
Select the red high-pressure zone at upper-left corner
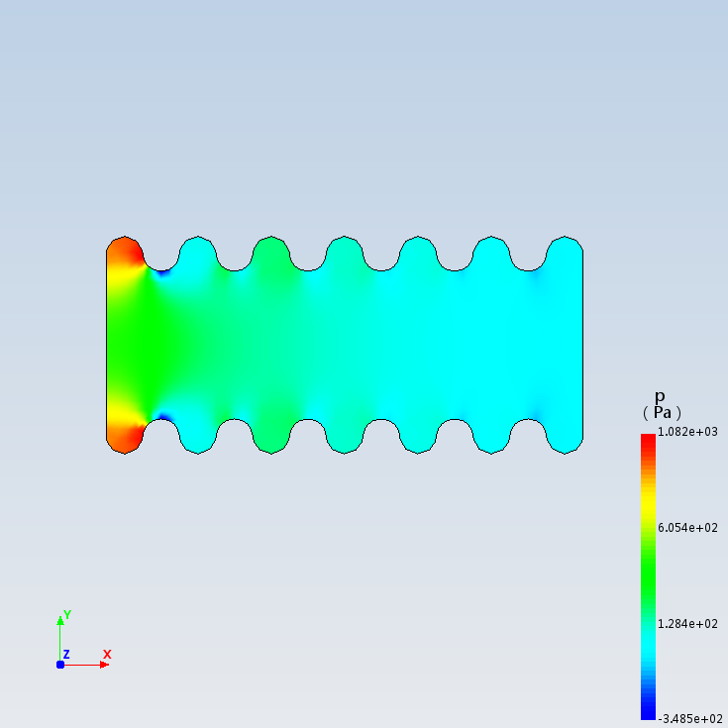point(122,253)
